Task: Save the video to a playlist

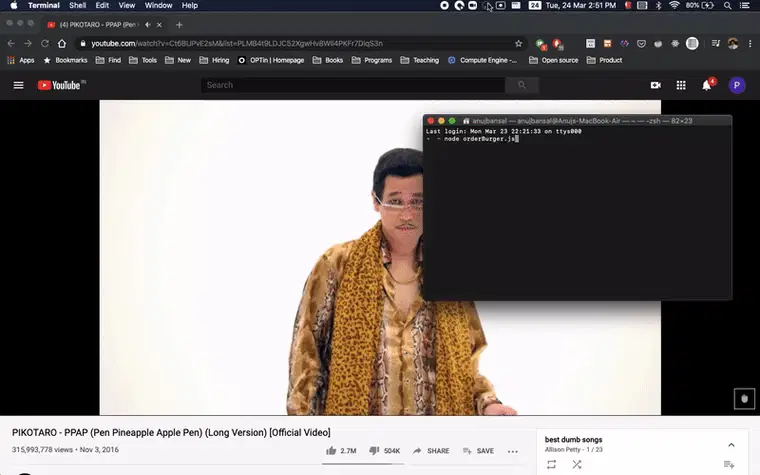Action: tap(478, 451)
